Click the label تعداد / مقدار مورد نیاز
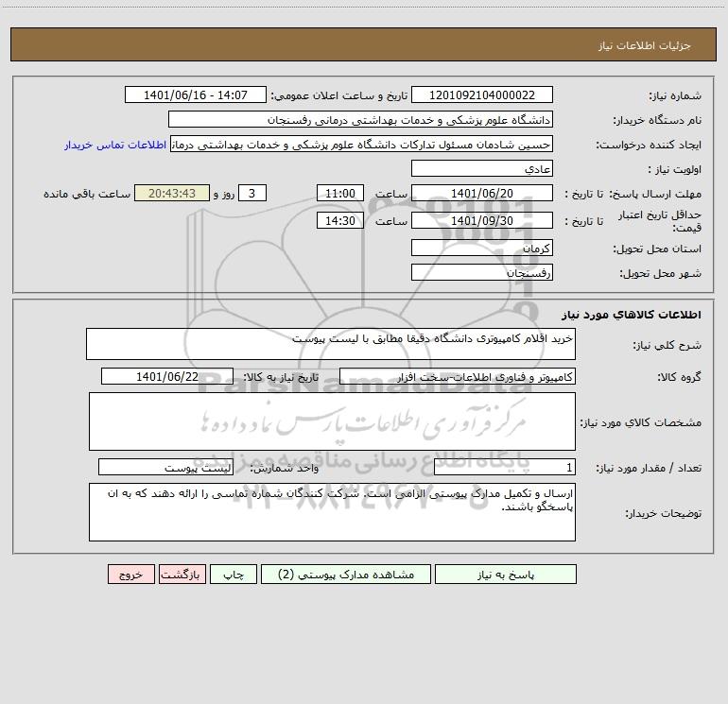Viewport: 728px width, 704px height. (x=649, y=469)
